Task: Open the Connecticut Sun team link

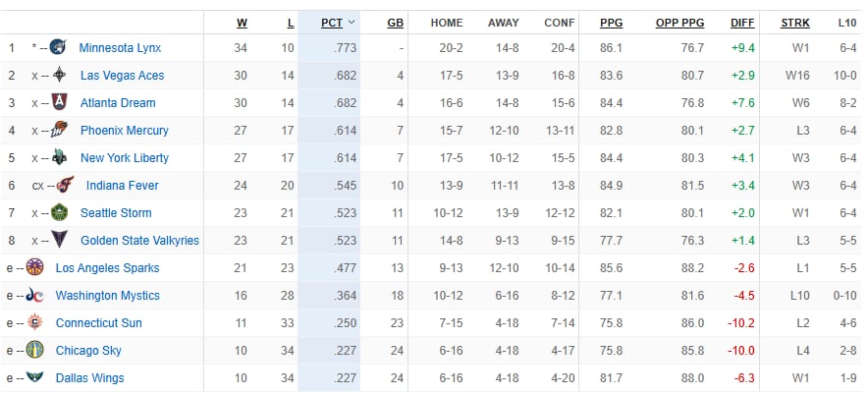Action: coord(99,323)
